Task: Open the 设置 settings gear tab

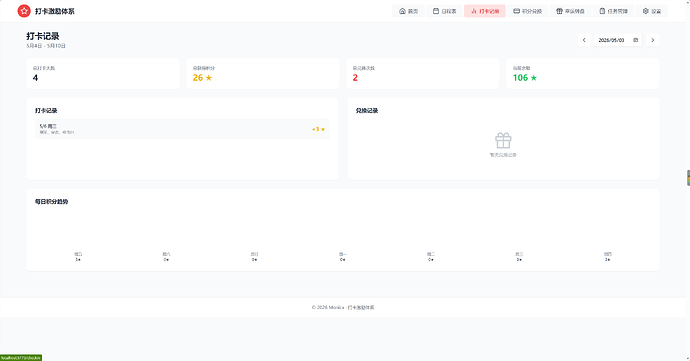Action: (x=652, y=11)
